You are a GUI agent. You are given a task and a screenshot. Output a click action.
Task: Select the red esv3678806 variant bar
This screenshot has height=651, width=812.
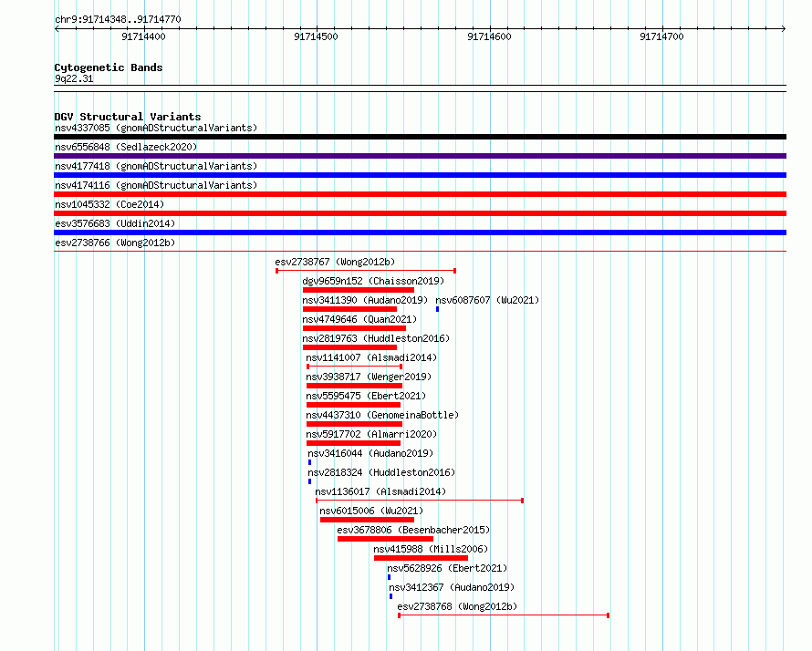(x=385, y=539)
